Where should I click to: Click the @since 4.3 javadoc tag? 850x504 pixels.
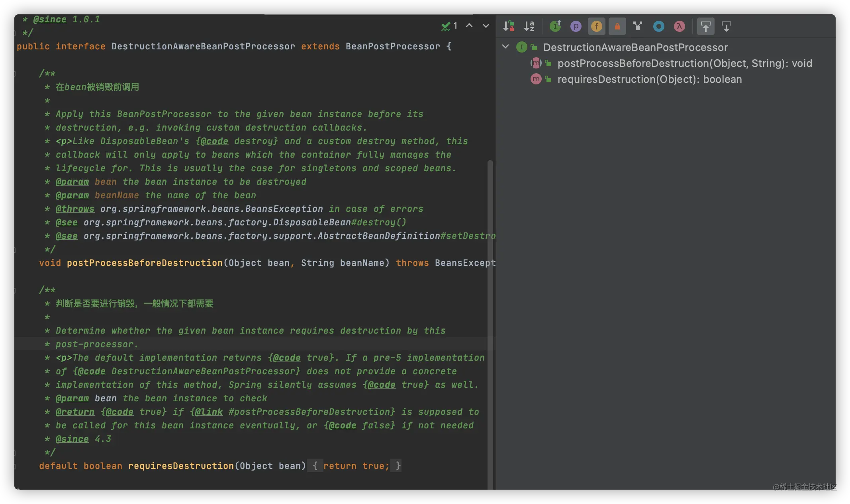83,439
